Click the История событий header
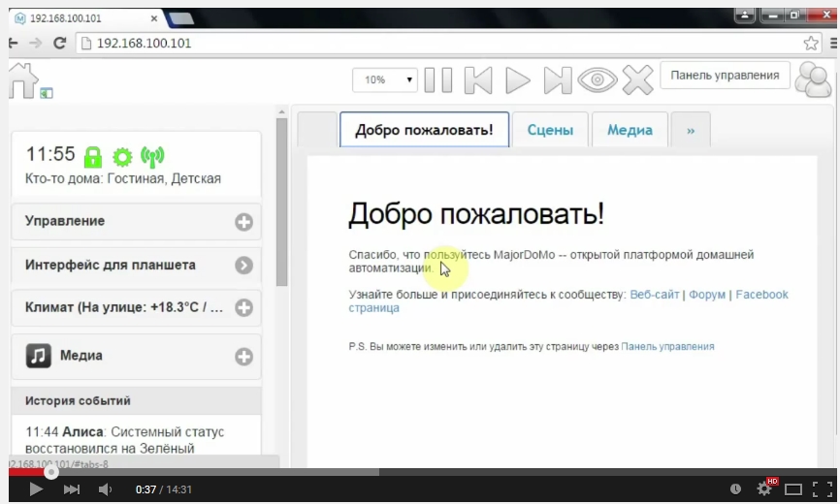The width and height of the screenshot is (840, 504). point(136,400)
